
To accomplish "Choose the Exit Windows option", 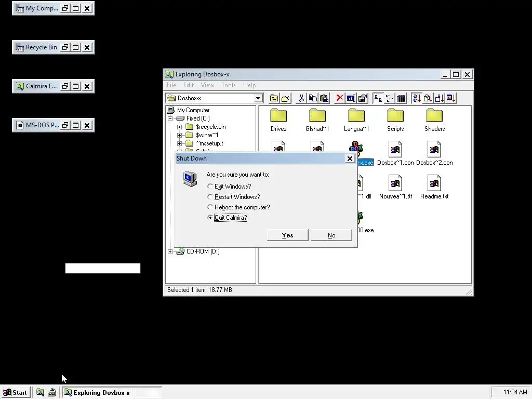I will pyautogui.click(x=229, y=187).
